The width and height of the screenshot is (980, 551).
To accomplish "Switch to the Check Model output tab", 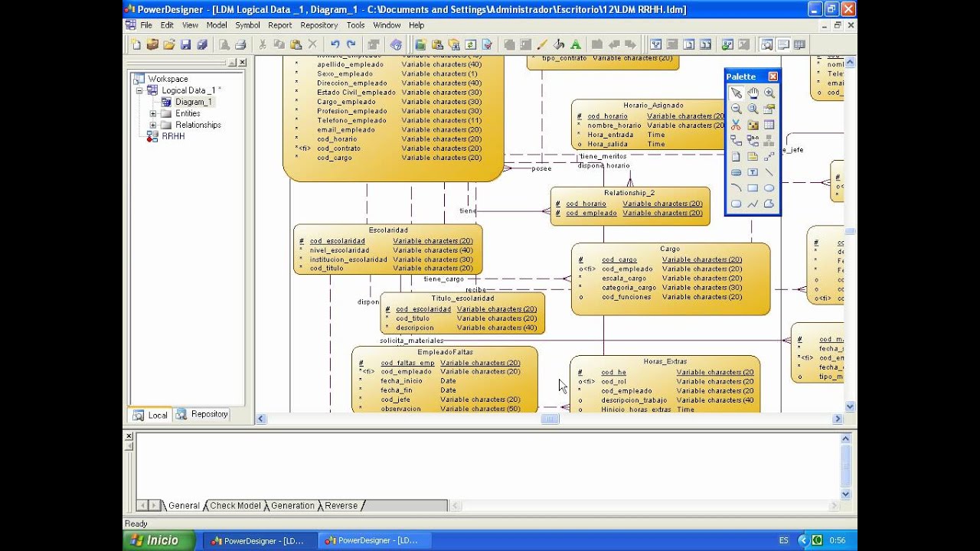I will click(x=235, y=506).
